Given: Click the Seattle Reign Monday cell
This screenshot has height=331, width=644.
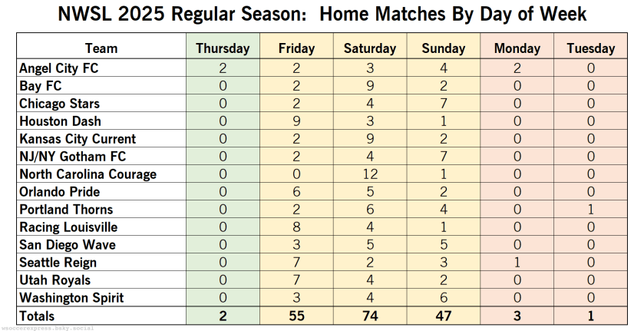Looking at the screenshot, I should [517, 263].
